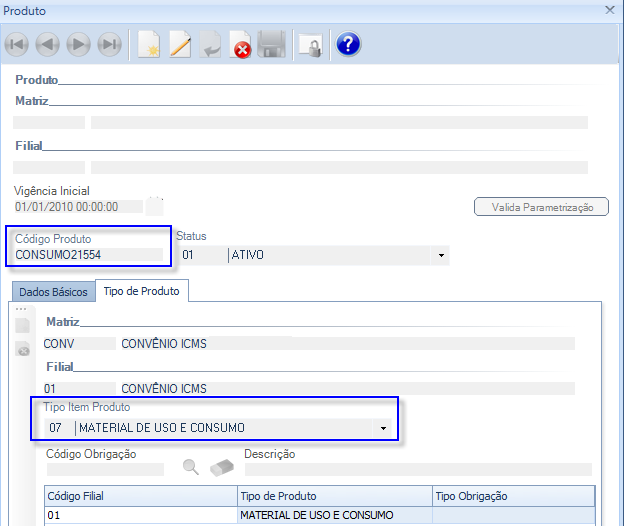624x526 pixels.
Task: Click the Código Filial column header
Action: point(141,496)
